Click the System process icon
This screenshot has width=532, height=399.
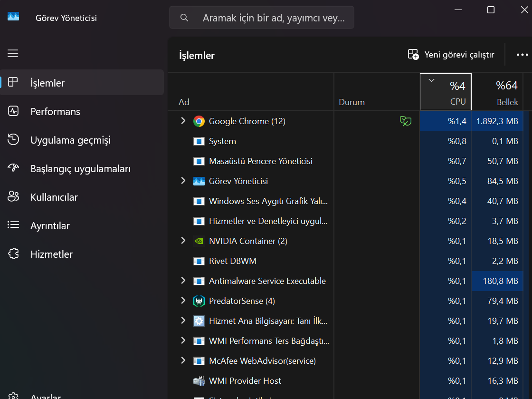[199, 141]
